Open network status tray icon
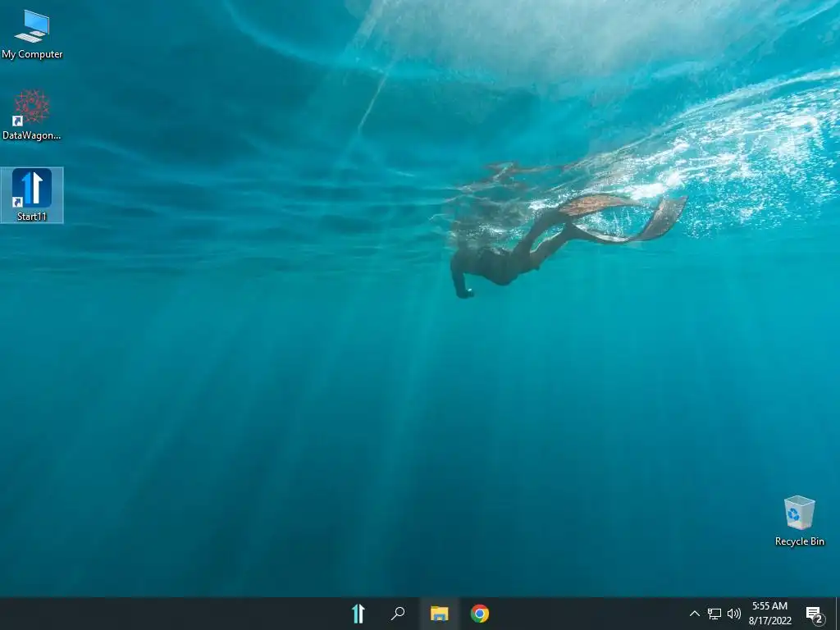This screenshot has height=630, width=840. click(714, 614)
